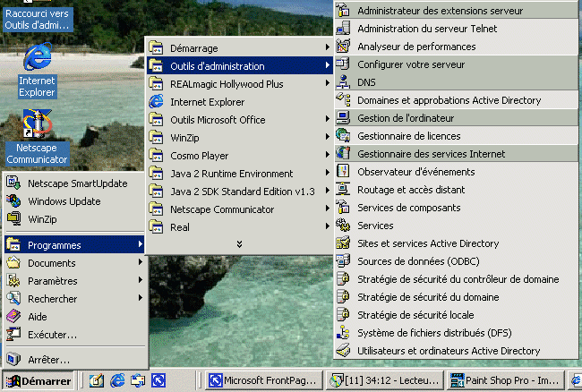This screenshot has width=582, height=392.
Task: Switch to Paint Shop Pro taskbar button
Action: (x=508, y=380)
